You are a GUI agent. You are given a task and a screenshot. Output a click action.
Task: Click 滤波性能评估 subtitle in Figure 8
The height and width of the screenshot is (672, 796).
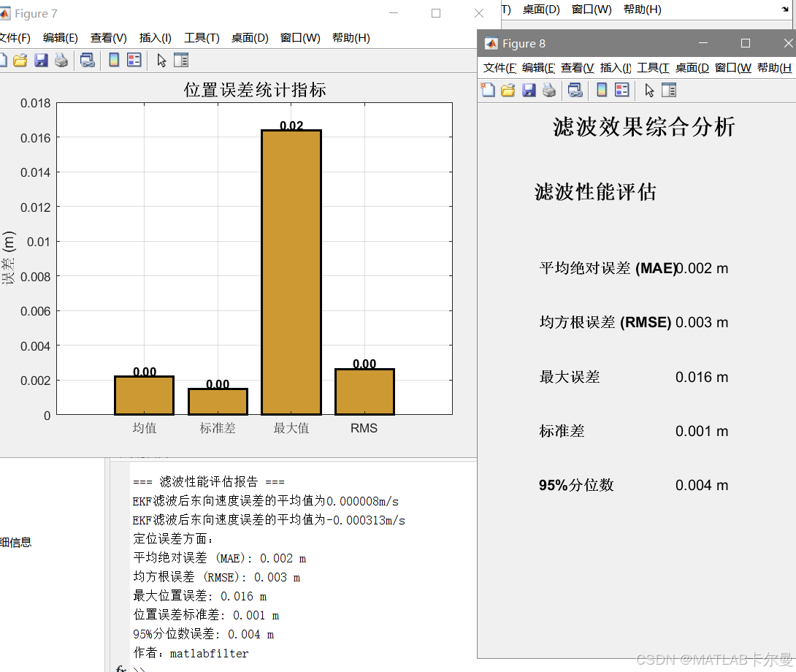click(595, 192)
